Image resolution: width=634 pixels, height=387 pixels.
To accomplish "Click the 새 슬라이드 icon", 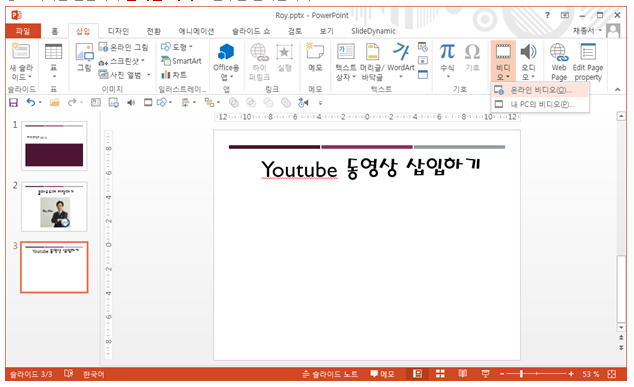I will (x=21, y=51).
